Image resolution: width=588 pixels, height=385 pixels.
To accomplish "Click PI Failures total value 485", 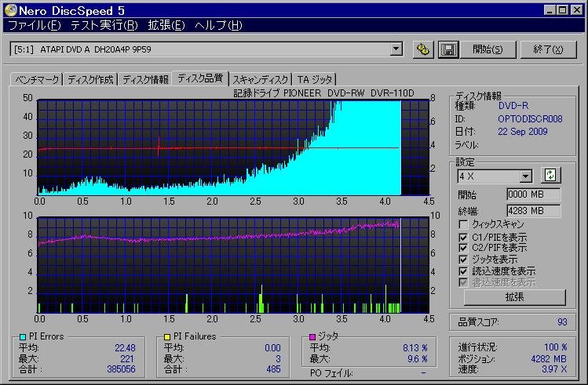I will pos(273,369).
